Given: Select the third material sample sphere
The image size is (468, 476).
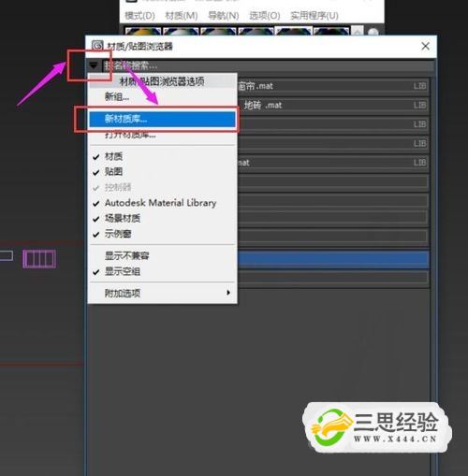Looking at the screenshot, I should (x=218, y=31).
